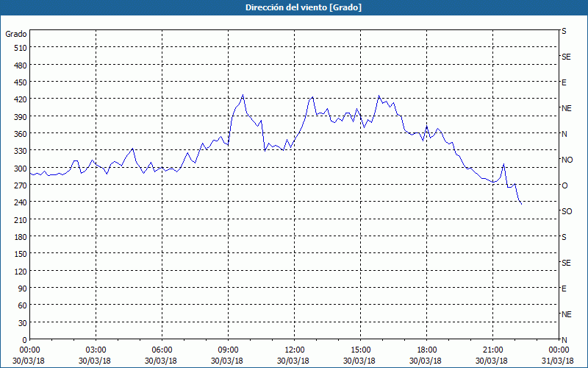This screenshot has width=588, height=368.
Task: Select the NE compass label near 45 degrees
Action: pos(566,314)
